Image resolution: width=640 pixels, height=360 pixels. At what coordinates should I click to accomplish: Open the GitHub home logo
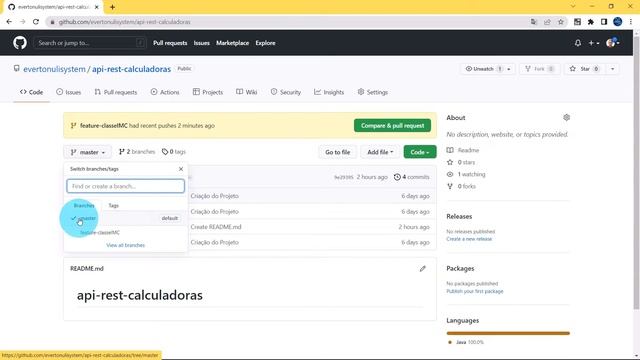(x=20, y=42)
